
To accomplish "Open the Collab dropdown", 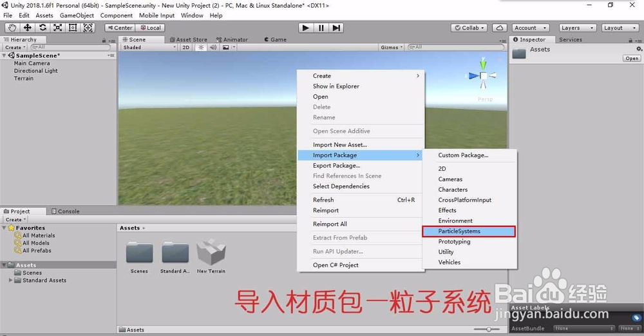I will pyautogui.click(x=469, y=28).
